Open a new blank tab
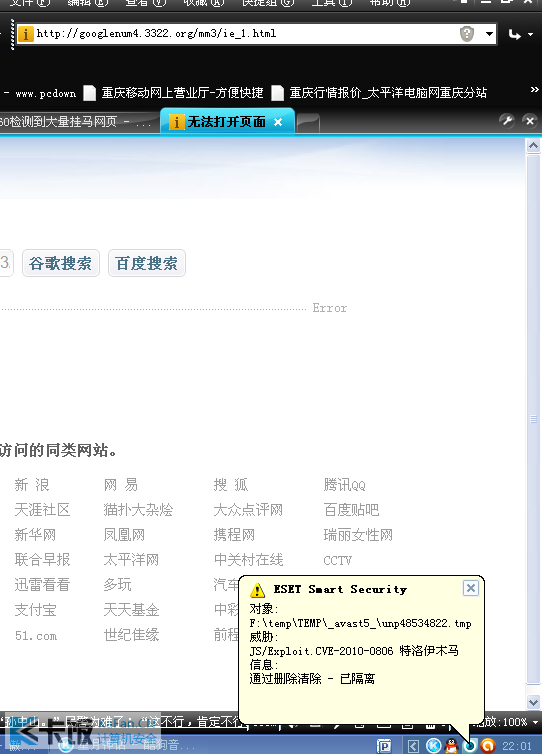The height and width of the screenshot is (754, 542). 308,123
